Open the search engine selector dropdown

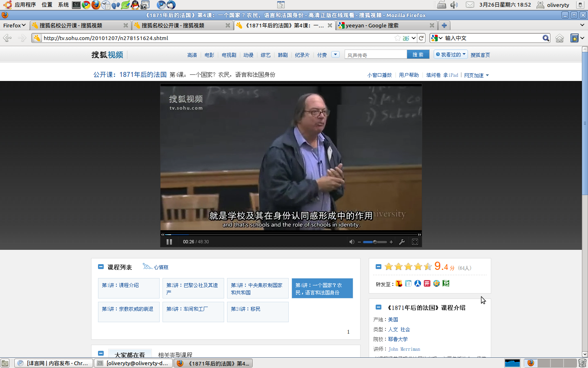tap(437, 38)
